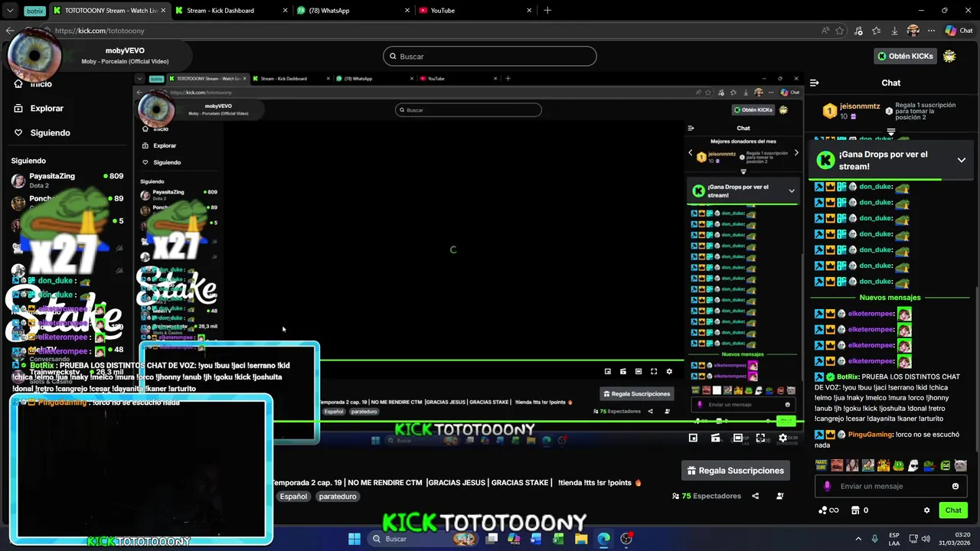Open the parateduro tag

[338, 497]
